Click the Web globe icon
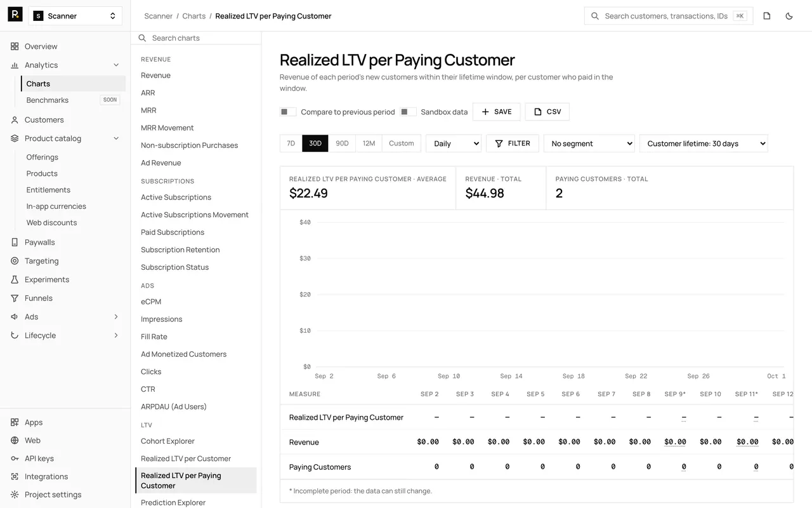 click(15, 440)
